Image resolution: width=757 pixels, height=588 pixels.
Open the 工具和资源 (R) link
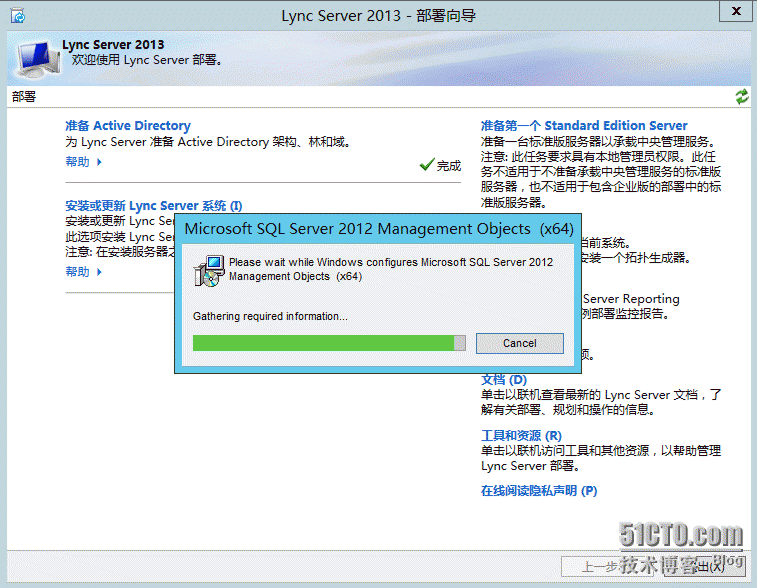click(x=521, y=435)
